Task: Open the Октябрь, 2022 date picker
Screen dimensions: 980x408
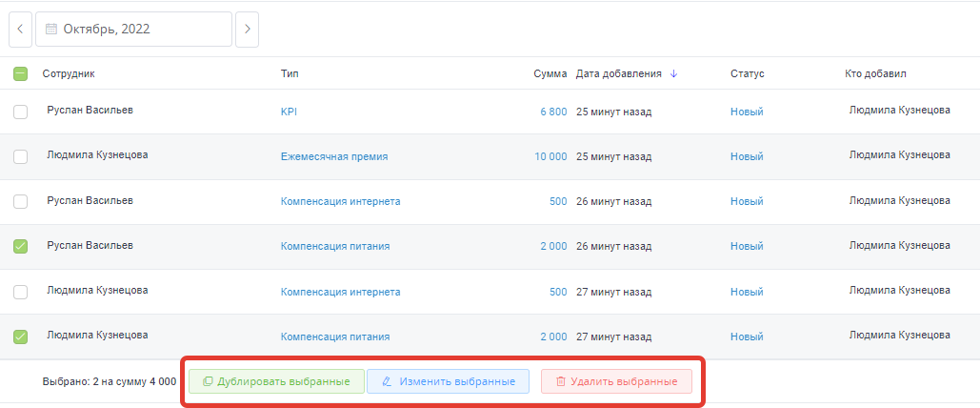Action: click(133, 29)
